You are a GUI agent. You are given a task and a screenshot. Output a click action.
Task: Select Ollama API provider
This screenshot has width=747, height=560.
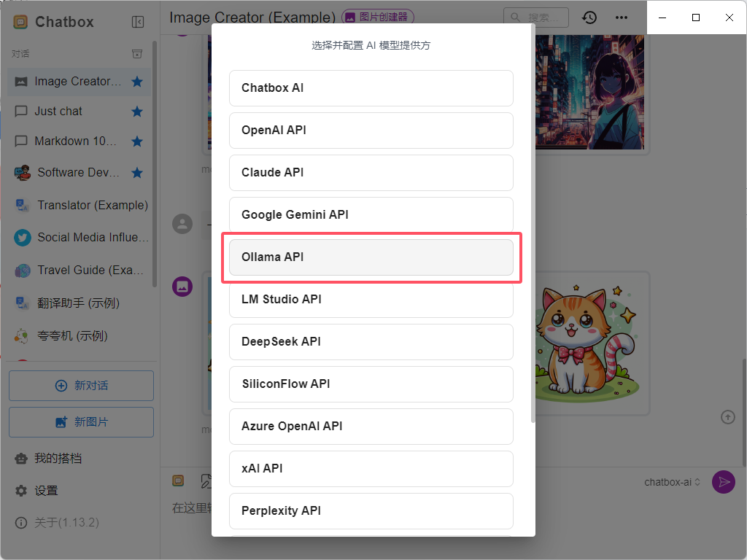[x=371, y=257]
